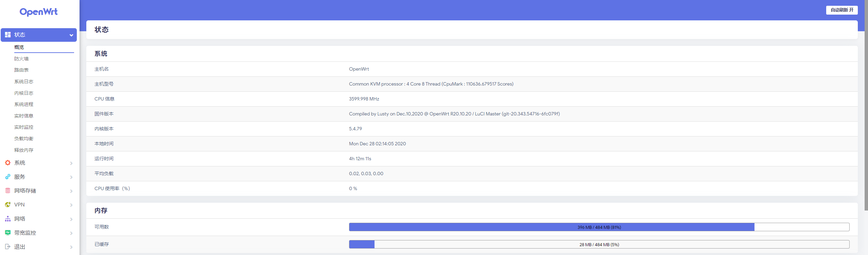
Task: Open the 释放内存 page
Action: tap(24, 150)
